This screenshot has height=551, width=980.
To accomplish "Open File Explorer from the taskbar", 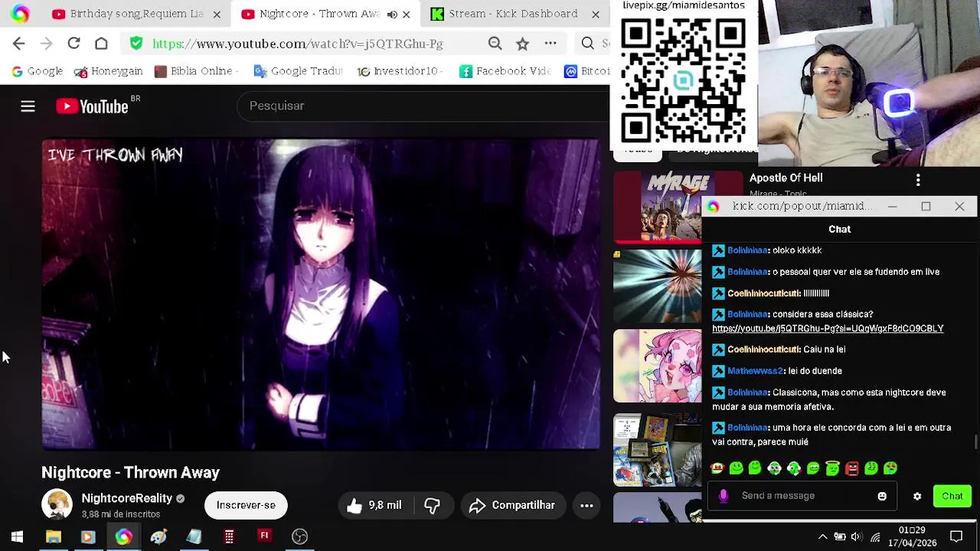I will click(x=53, y=536).
